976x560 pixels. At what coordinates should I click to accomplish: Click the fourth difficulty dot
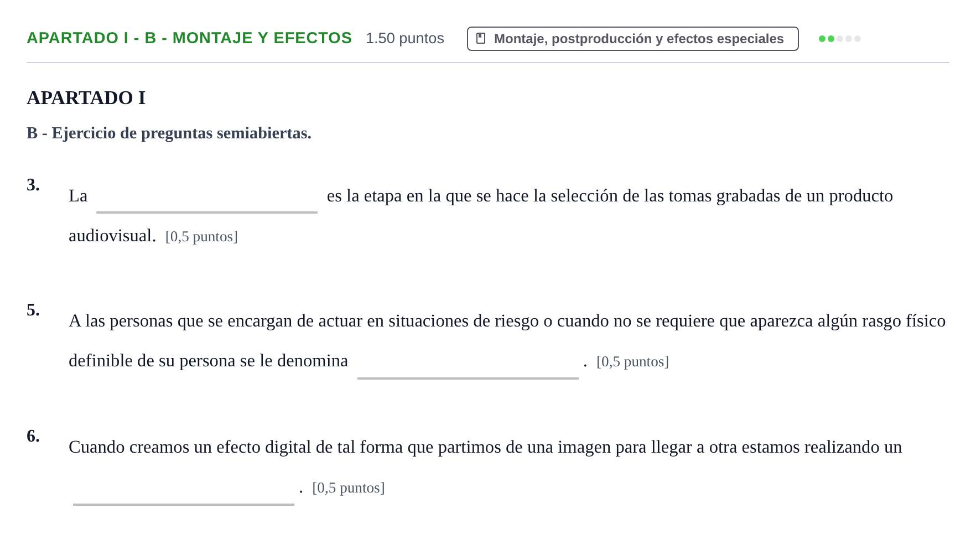(x=849, y=39)
